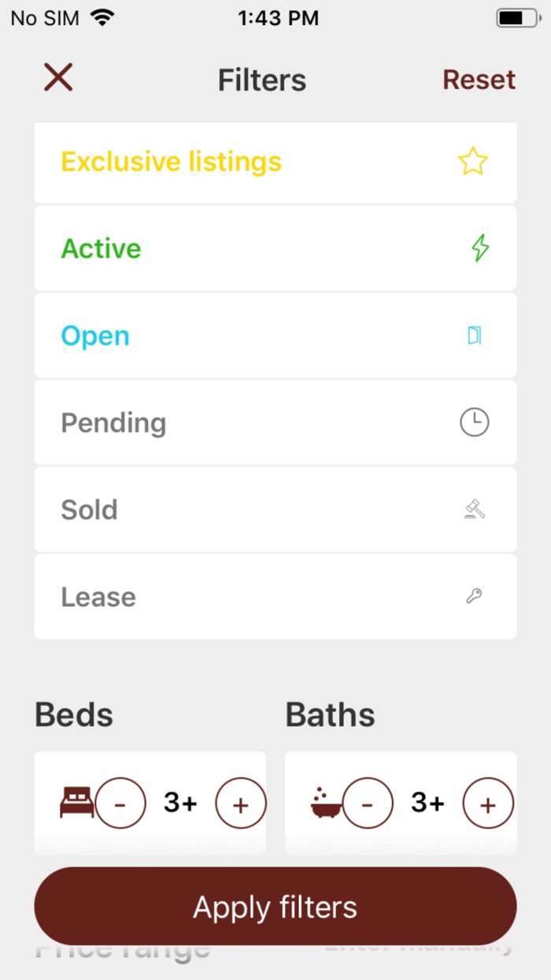Tap the gavel icon for Sold
This screenshot has height=980, width=551.
coord(474,510)
